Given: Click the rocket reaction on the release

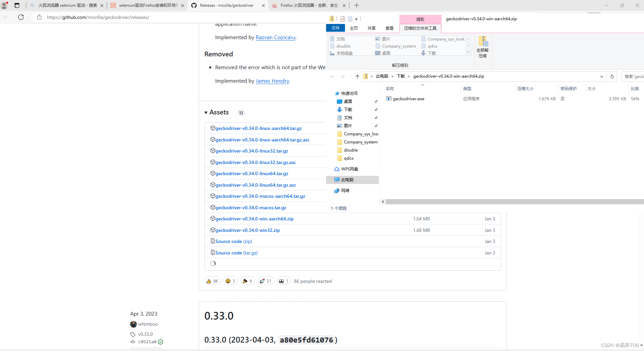Looking at the screenshot, I should [x=266, y=280].
